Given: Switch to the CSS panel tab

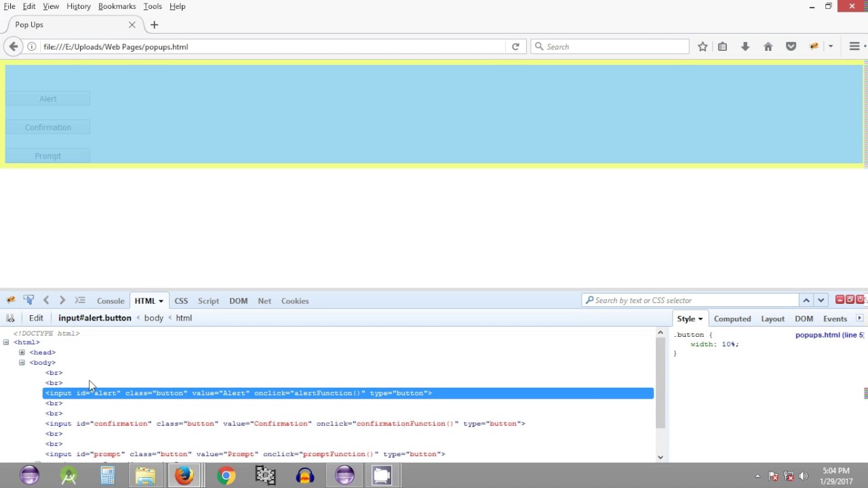Looking at the screenshot, I should point(181,301).
